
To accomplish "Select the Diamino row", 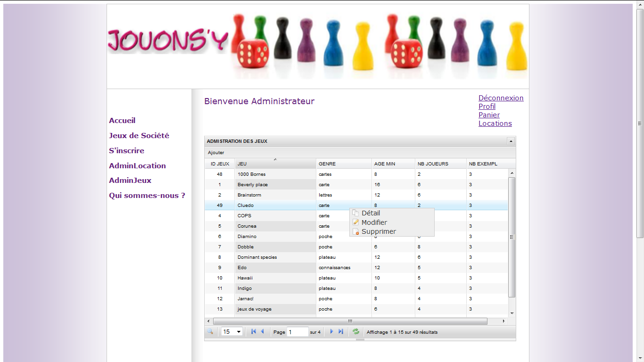I will [x=356, y=237].
